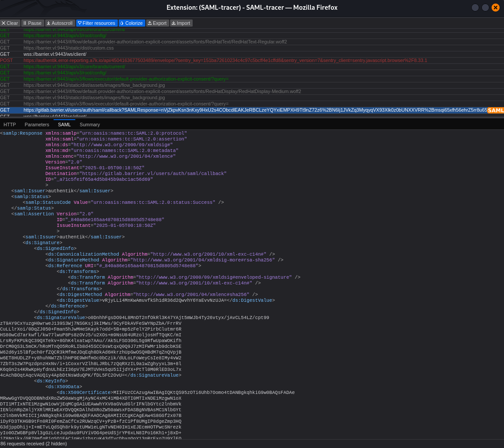The image size is (504, 448).
Task: Import a SAML trace file
Action: click(x=181, y=23)
